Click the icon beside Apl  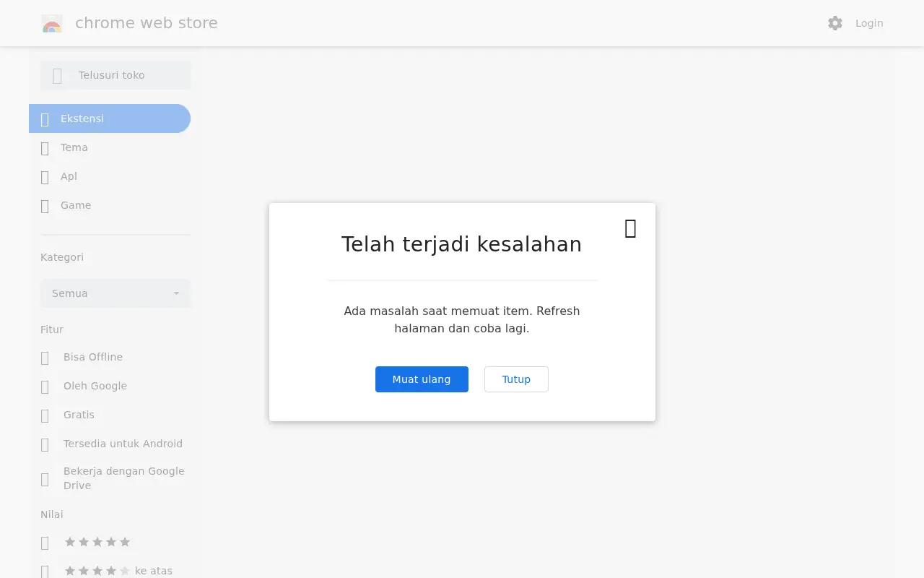pos(45,177)
